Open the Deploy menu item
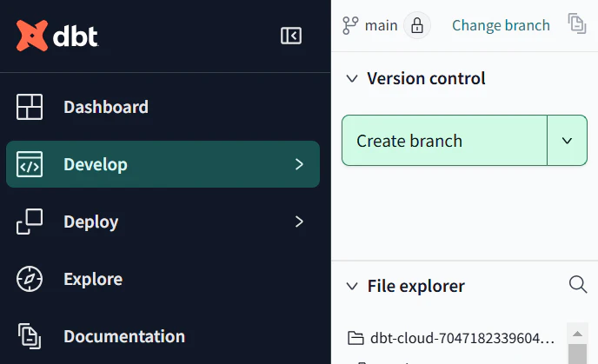598x364 pixels. point(163,222)
